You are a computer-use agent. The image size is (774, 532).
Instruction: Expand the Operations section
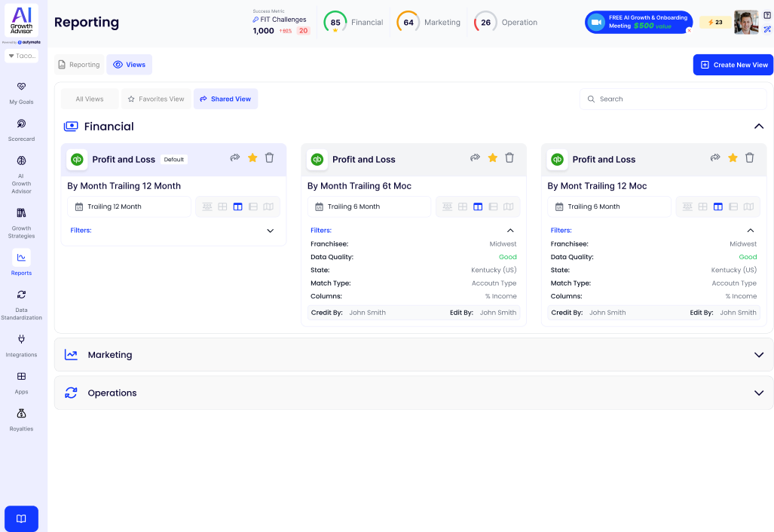pyautogui.click(x=758, y=393)
